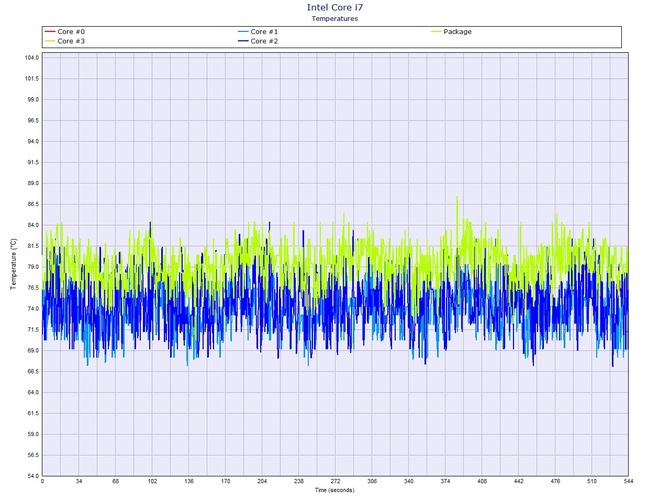This screenshot has height=502, width=670.
Task: Click the 170 time axis tick label
Action: coord(226,481)
